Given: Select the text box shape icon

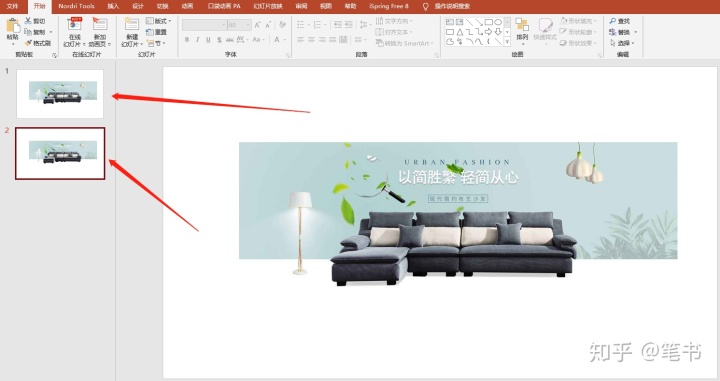Looking at the screenshot, I should pos(450,22).
